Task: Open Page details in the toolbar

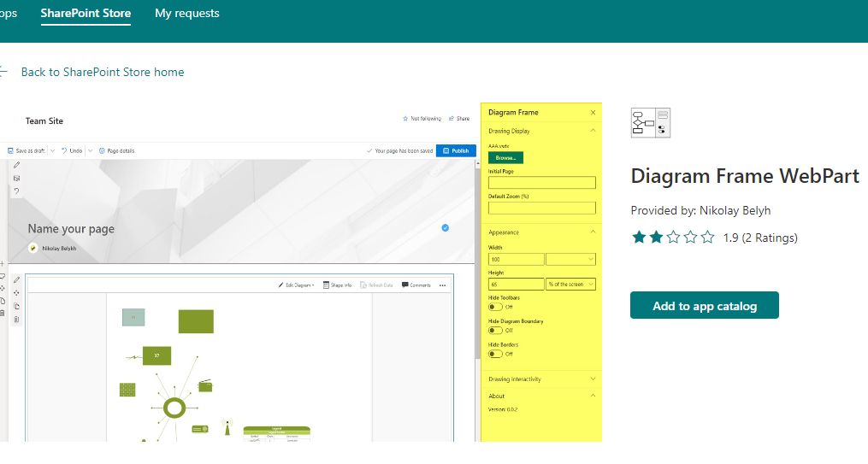Action: coord(116,150)
